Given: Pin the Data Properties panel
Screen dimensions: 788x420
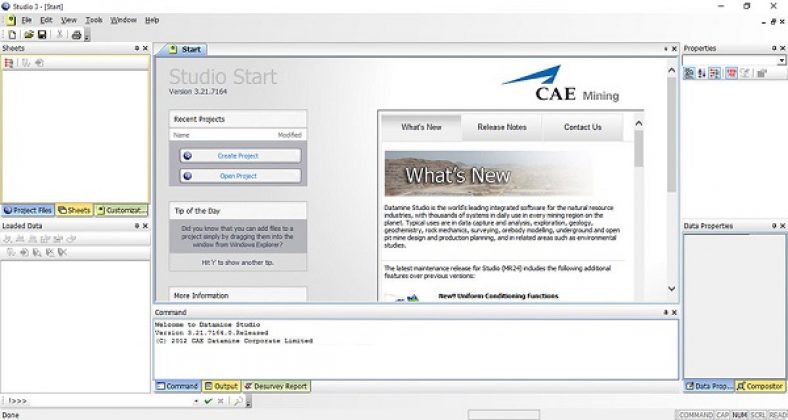Looking at the screenshot, I should tap(774, 226).
